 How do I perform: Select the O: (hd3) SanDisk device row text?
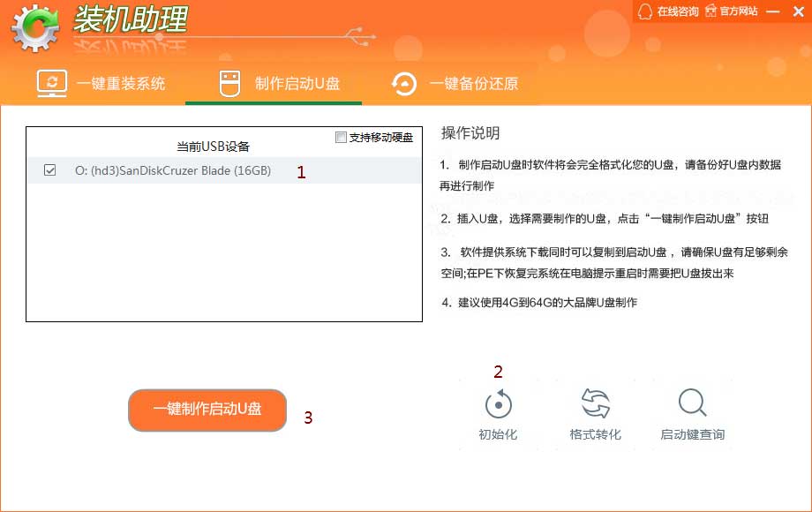(173, 170)
